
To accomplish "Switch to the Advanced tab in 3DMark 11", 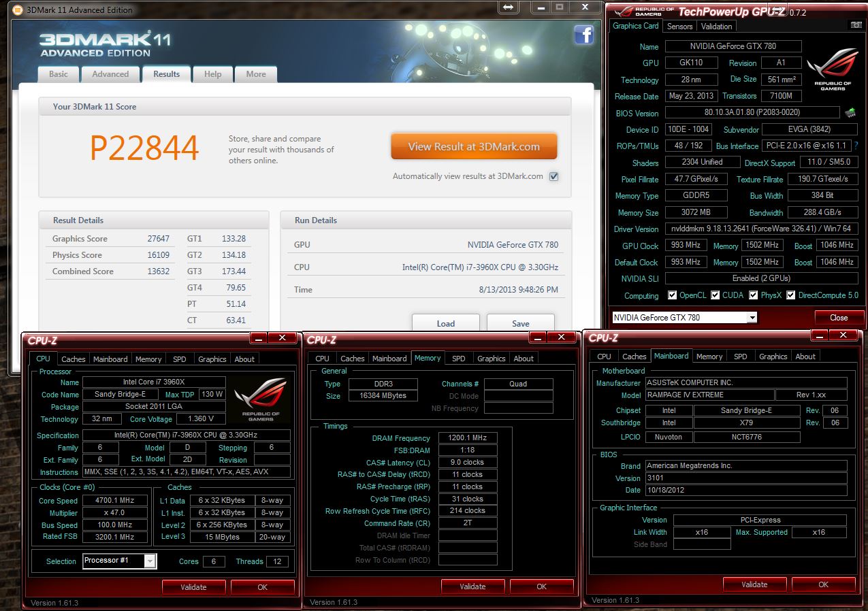I will (110, 74).
